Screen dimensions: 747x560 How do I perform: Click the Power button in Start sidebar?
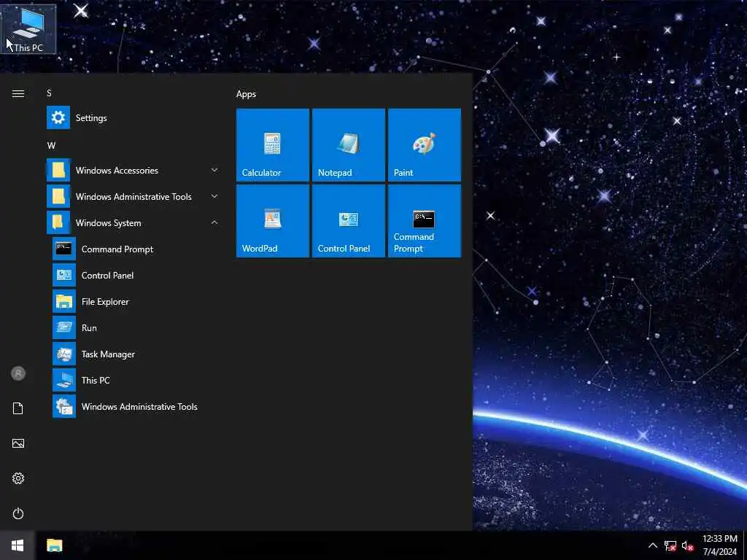coord(18,513)
